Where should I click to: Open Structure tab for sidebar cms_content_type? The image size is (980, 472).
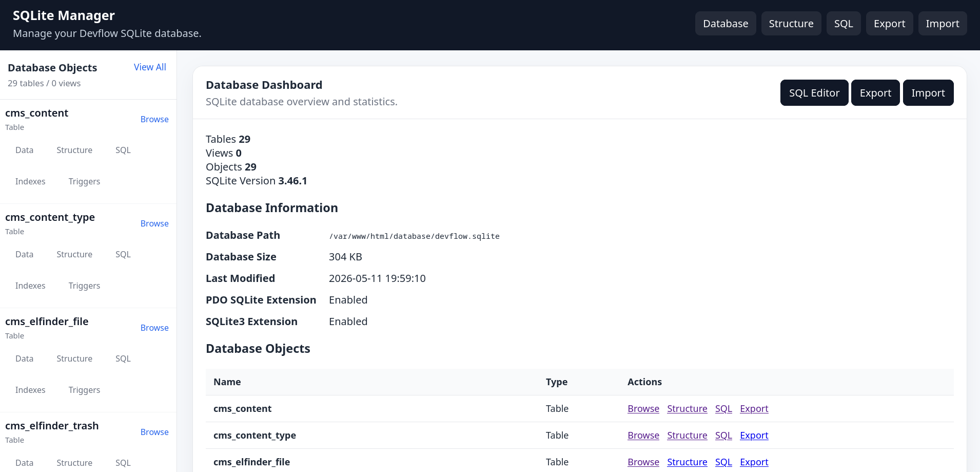click(x=74, y=254)
